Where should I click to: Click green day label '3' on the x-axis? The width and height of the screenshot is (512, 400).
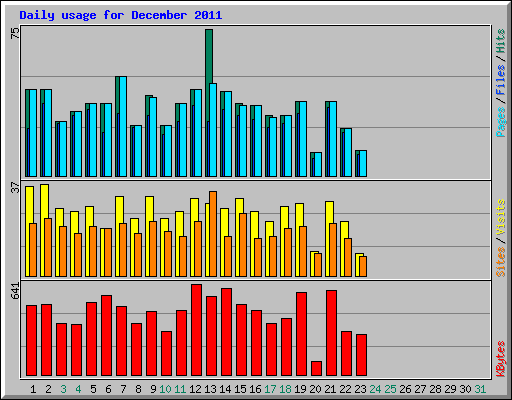(63, 389)
